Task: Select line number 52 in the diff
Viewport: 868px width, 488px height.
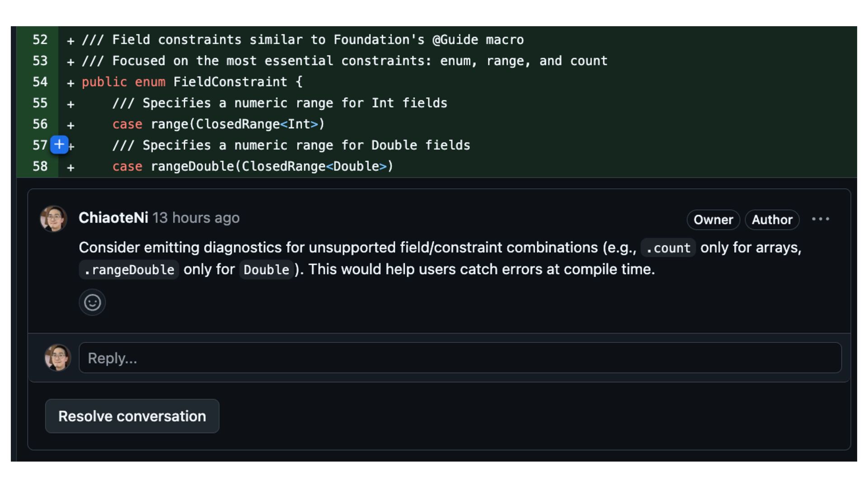Action: tap(40, 40)
